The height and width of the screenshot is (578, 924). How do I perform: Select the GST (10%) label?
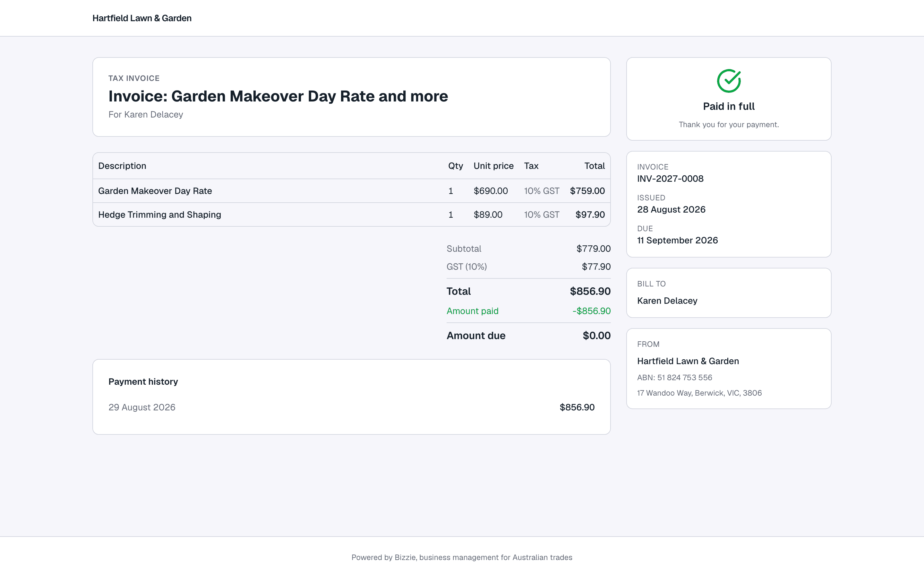tap(466, 267)
